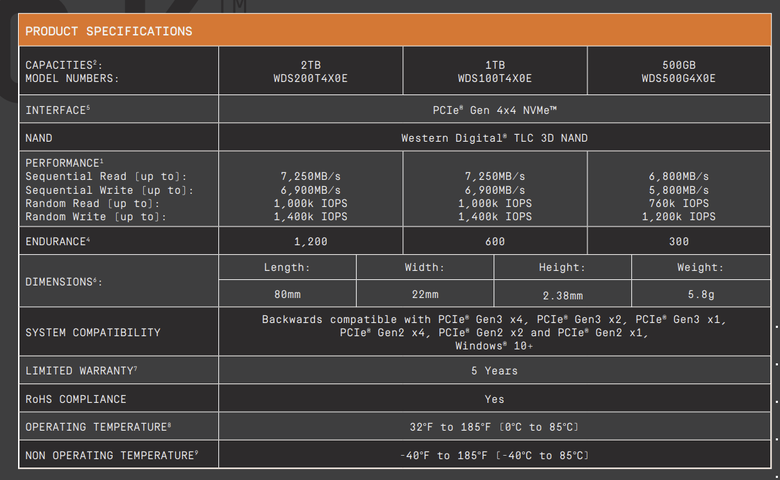Select the CAPACITIES MODEL NUMBERS label cell

click(x=119, y=71)
